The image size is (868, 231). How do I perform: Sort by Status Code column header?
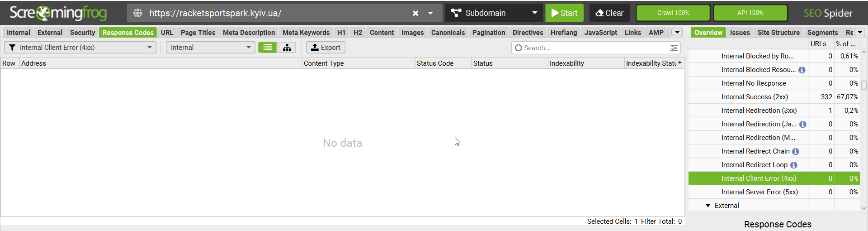pos(443,63)
